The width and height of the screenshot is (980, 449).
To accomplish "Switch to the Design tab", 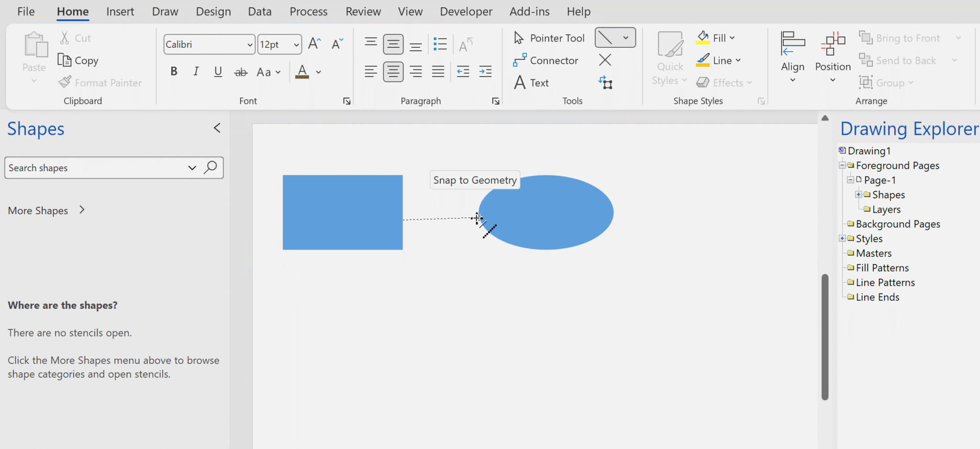I will (x=213, y=11).
